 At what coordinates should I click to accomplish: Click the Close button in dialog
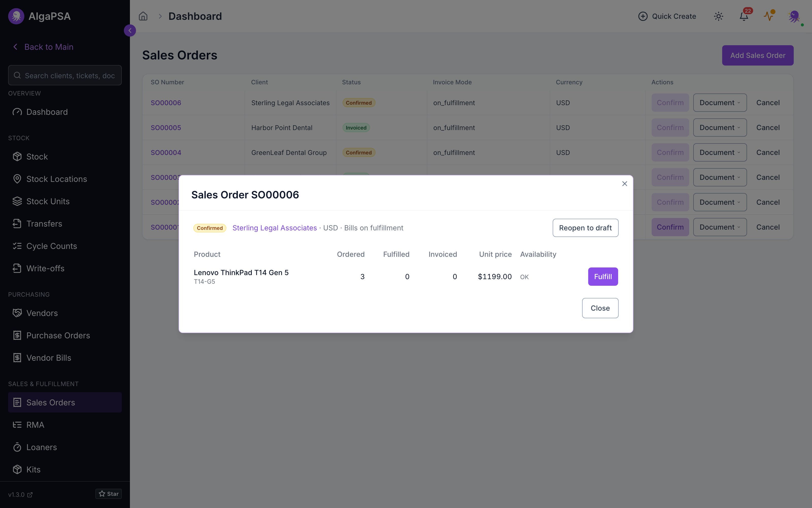click(x=600, y=308)
